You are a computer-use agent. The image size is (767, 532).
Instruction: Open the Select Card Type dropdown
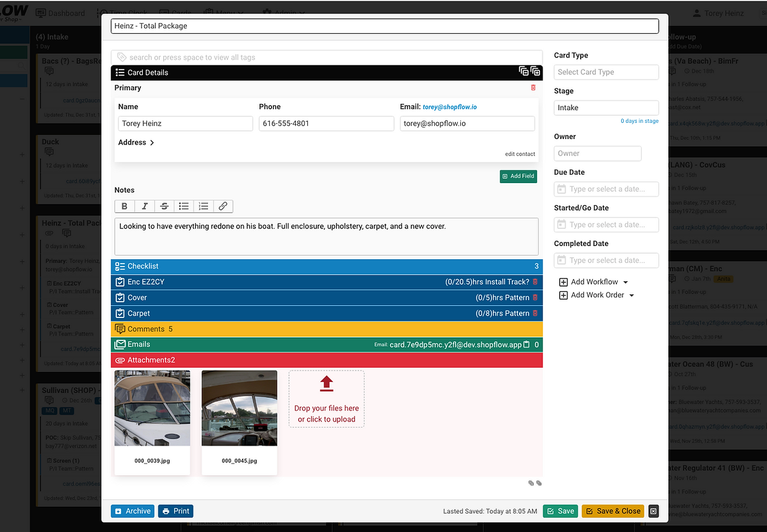(606, 72)
